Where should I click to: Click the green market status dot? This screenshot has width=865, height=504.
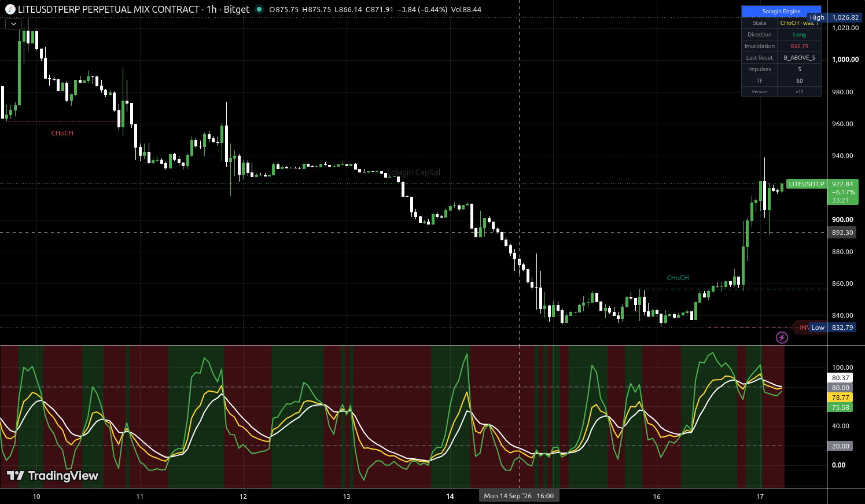click(259, 9)
